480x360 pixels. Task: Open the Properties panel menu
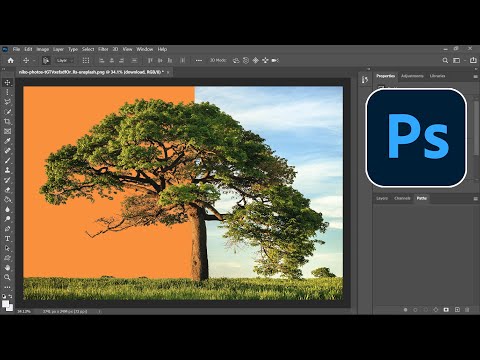pos(475,76)
